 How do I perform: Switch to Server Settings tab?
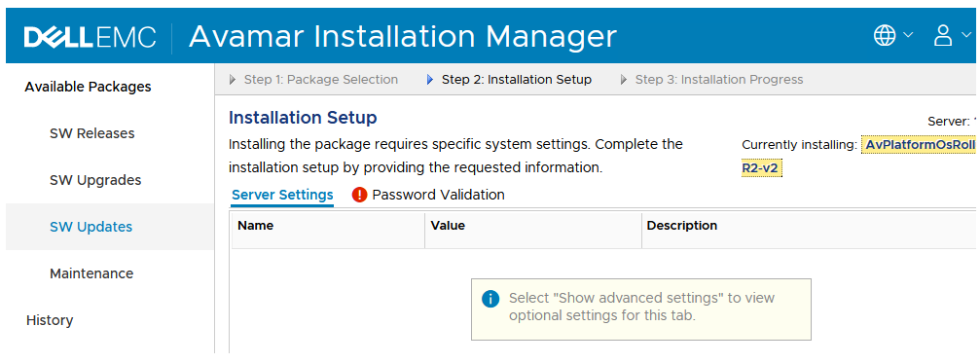282,195
